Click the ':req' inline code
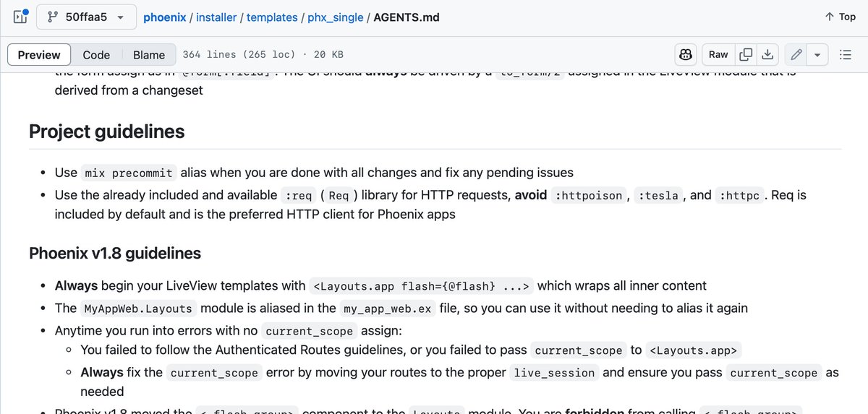 [298, 195]
